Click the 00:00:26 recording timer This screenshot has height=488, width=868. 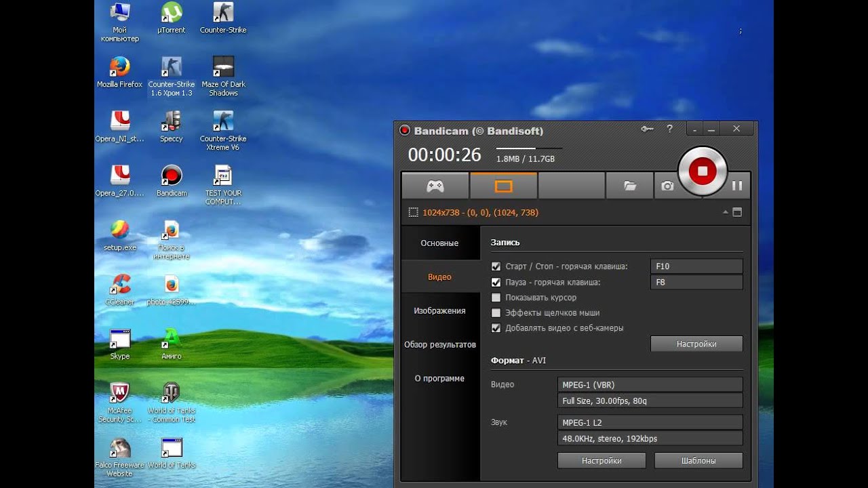point(444,155)
